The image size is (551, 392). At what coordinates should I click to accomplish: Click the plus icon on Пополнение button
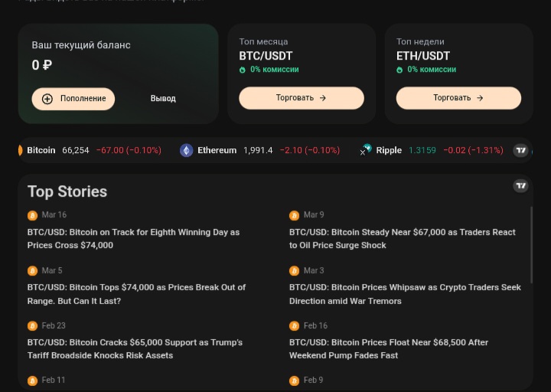(x=47, y=99)
